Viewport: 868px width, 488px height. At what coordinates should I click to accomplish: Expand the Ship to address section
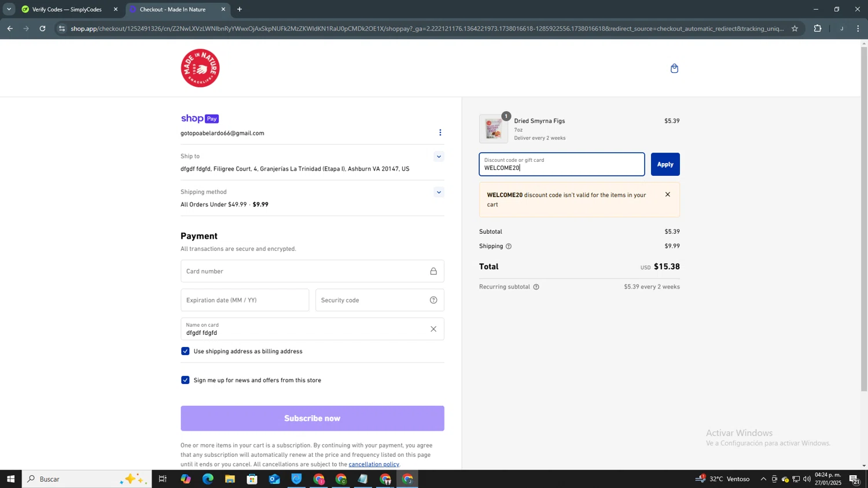(x=439, y=157)
